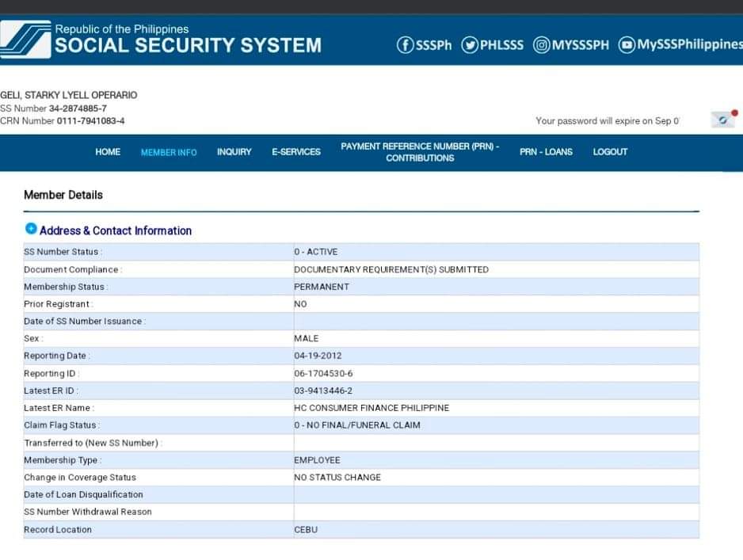743x560 pixels.
Task: Go to the HOME menu
Action: pos(108,152)
